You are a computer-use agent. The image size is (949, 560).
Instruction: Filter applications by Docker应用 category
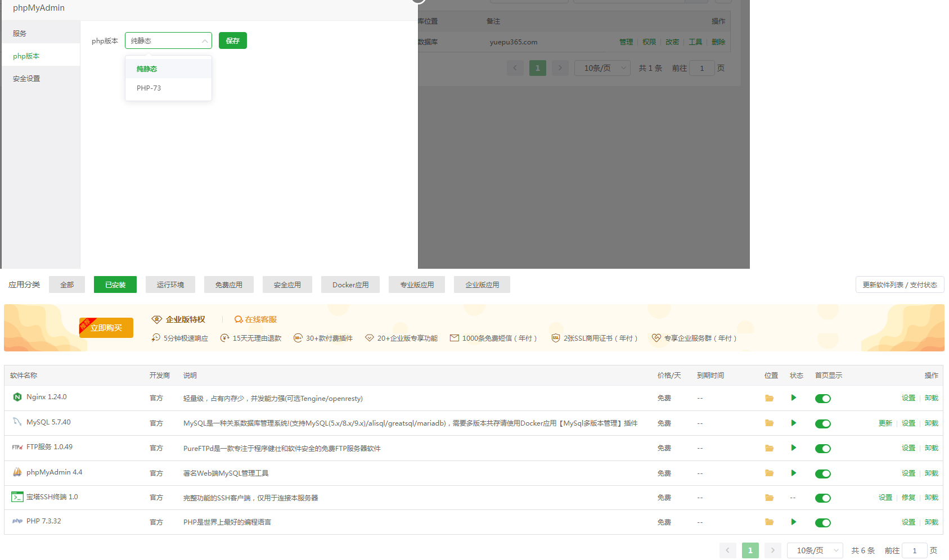click(350, 284)
